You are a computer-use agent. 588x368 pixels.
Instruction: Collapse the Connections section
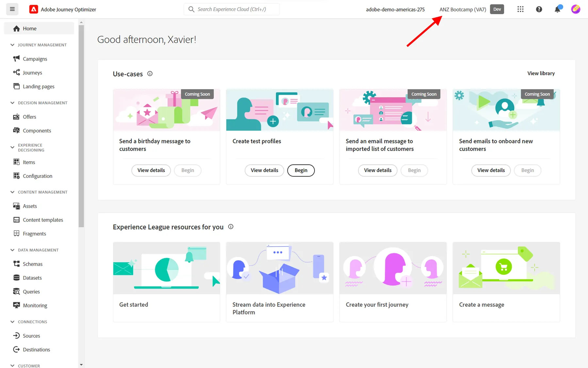(x=12, y=322)
